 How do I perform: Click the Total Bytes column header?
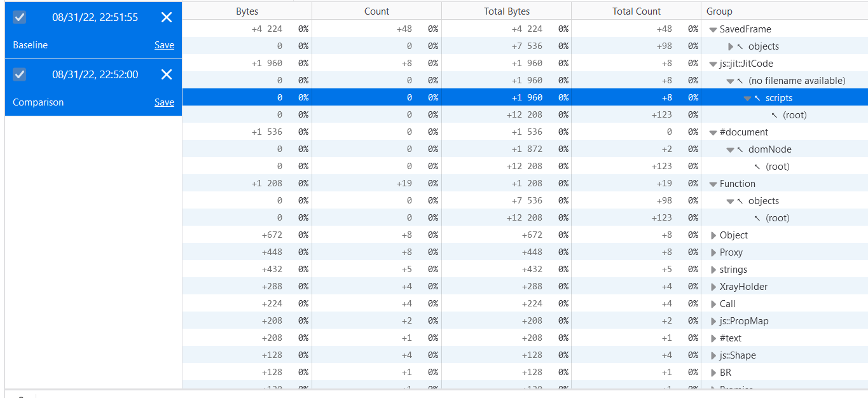click(x=507, y=11)
